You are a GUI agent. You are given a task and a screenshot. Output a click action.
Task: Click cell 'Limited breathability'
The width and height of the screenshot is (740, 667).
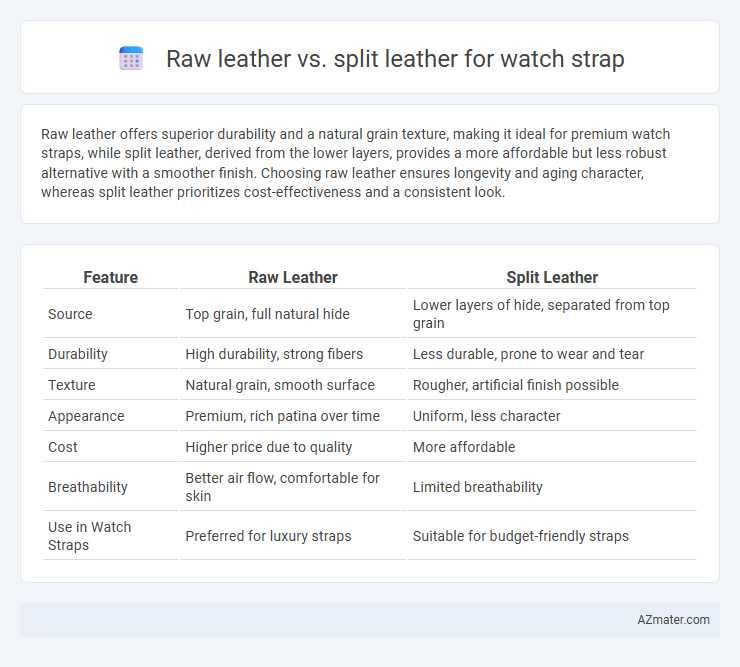[x=478, y=487]
